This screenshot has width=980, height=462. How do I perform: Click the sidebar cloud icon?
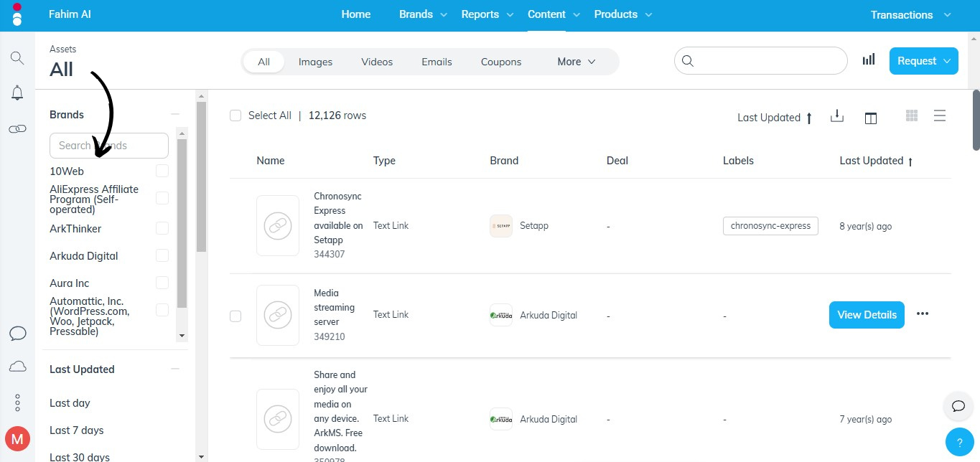point(17,367)
